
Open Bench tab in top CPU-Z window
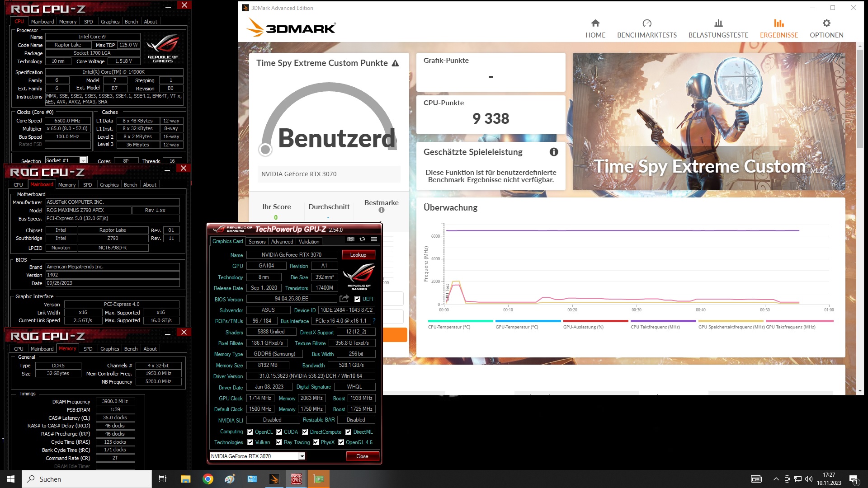click(131, 22)
